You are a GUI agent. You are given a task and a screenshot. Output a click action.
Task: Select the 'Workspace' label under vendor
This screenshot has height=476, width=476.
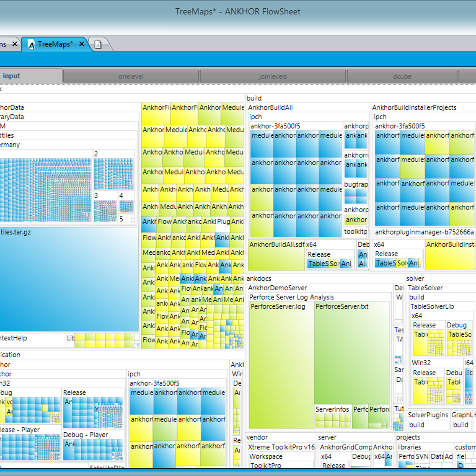[266, 456]
